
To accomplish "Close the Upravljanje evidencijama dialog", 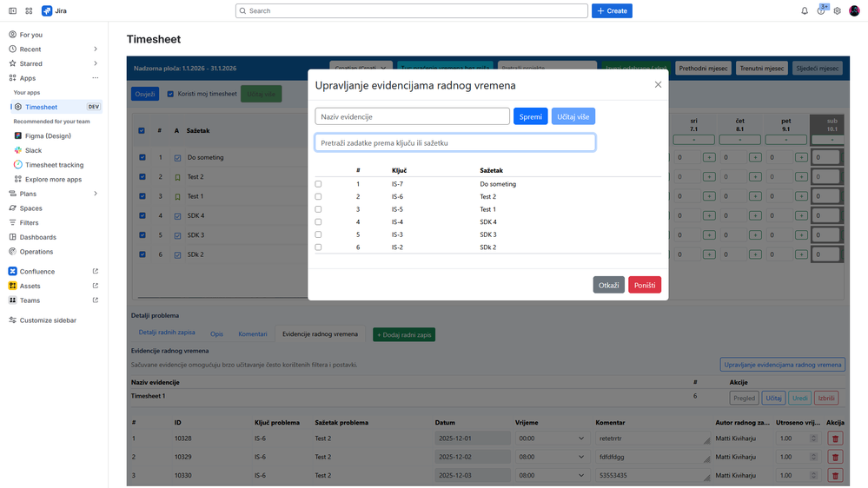I will pyautogui.click(x=658, y=84).
